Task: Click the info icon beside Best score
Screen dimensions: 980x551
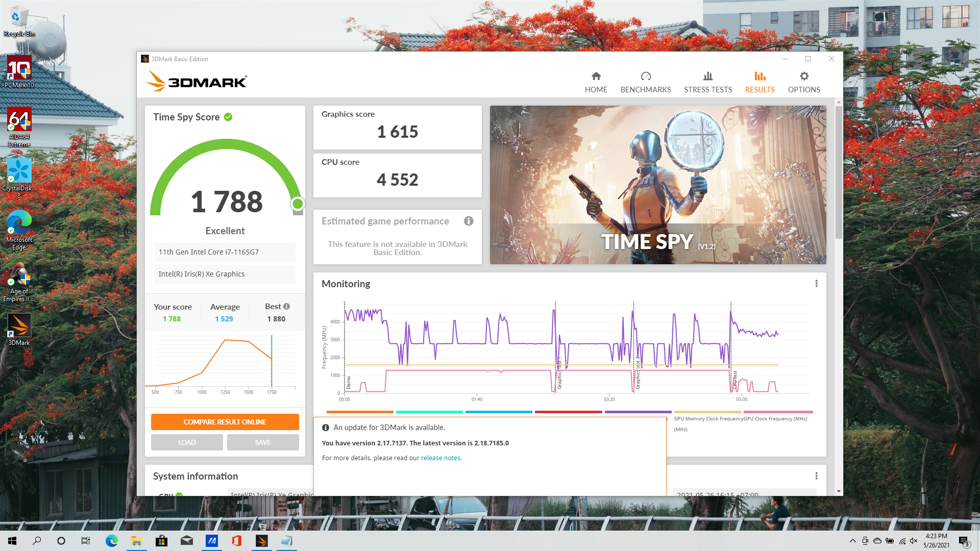Action: [286, 306]
